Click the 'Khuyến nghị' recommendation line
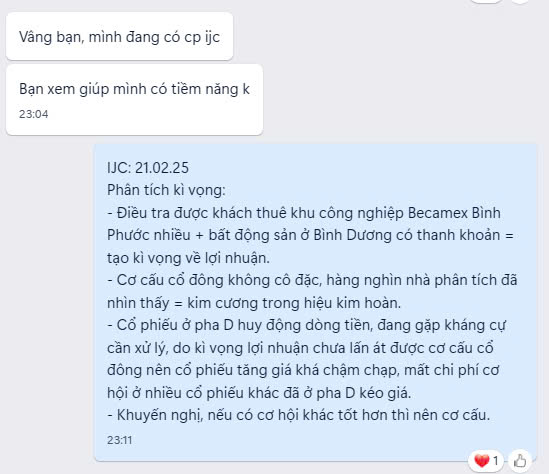Image resolution: width=549 pixels, height=474 pixels. pos(299,415)
